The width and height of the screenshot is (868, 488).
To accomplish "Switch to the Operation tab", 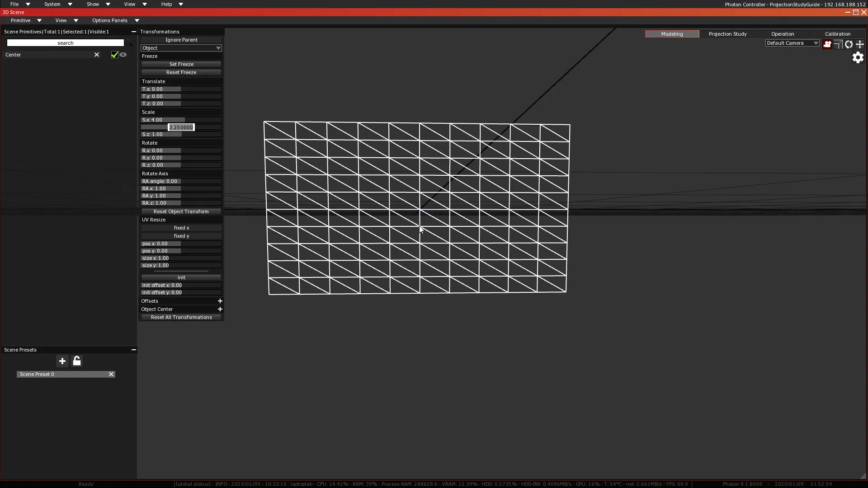I will point(783,34).
